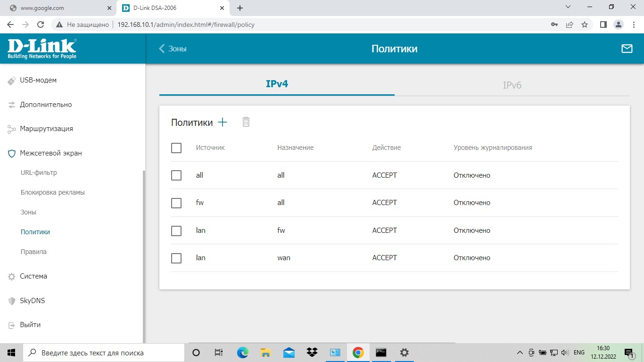Click the trash delete icon beside Политики
This screenshot has height=362, width=644.
(x=246, y=123)
